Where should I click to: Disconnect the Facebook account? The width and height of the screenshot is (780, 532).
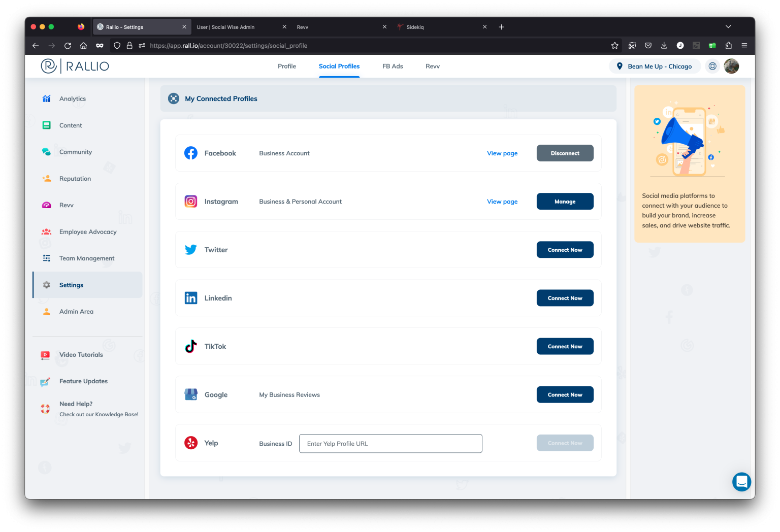point(565,153)
